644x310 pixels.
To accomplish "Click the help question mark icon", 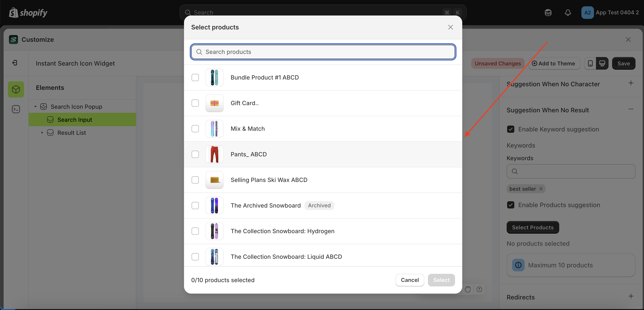I will tap(479, 289).
